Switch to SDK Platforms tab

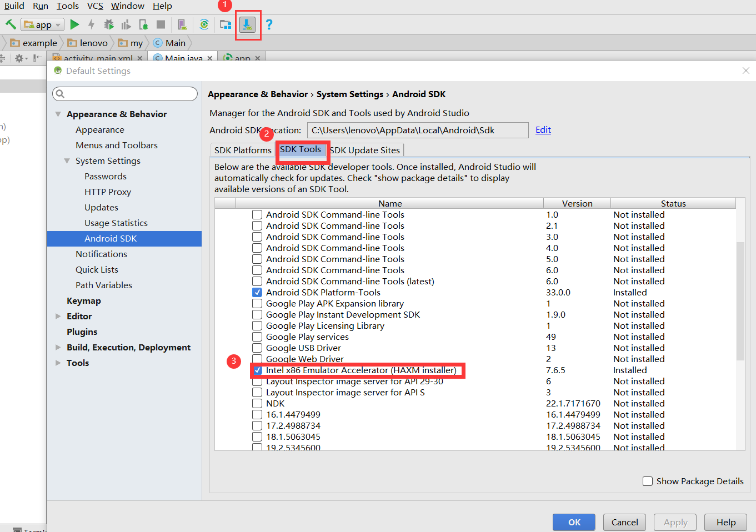point(243,150)
